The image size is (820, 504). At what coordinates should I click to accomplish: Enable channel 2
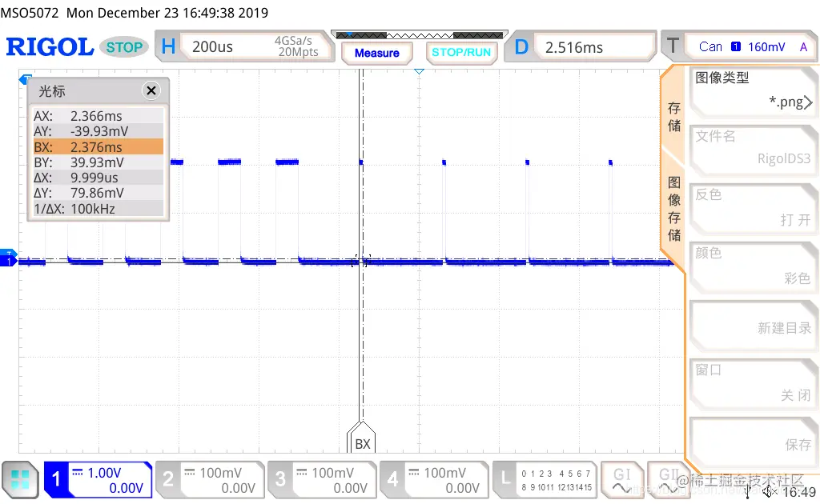click(211, 479)
